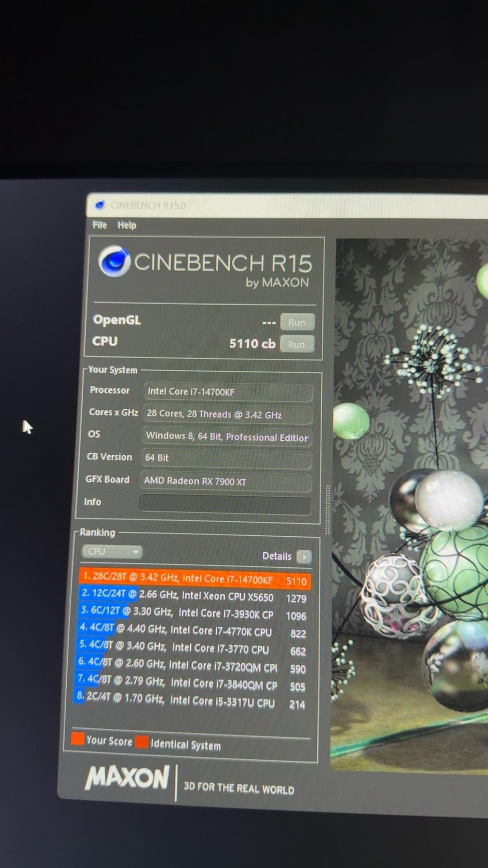Select the Core i5-3317U ranking entry

(190, 700)
